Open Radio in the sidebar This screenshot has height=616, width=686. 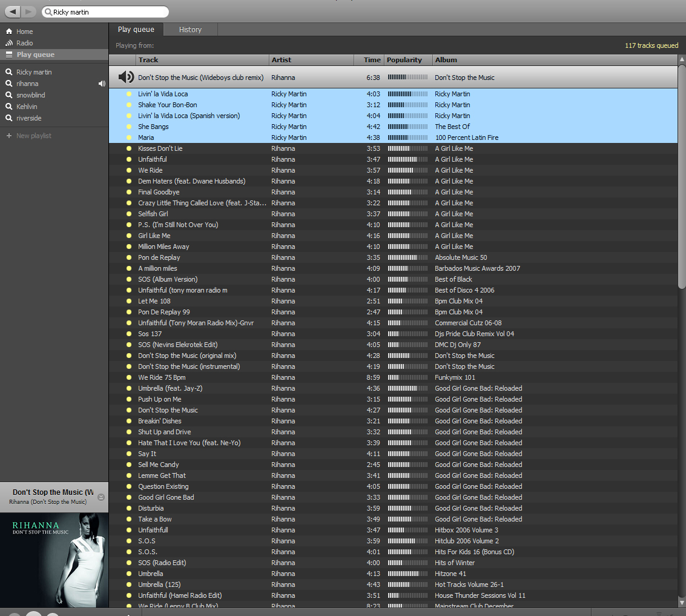(24, 43)
